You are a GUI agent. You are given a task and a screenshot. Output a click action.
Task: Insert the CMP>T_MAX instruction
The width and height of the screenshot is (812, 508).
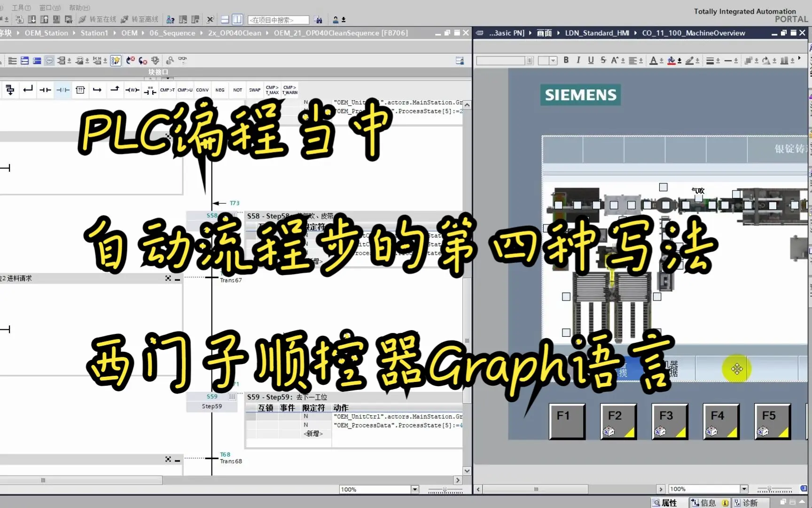click(272, 90)
